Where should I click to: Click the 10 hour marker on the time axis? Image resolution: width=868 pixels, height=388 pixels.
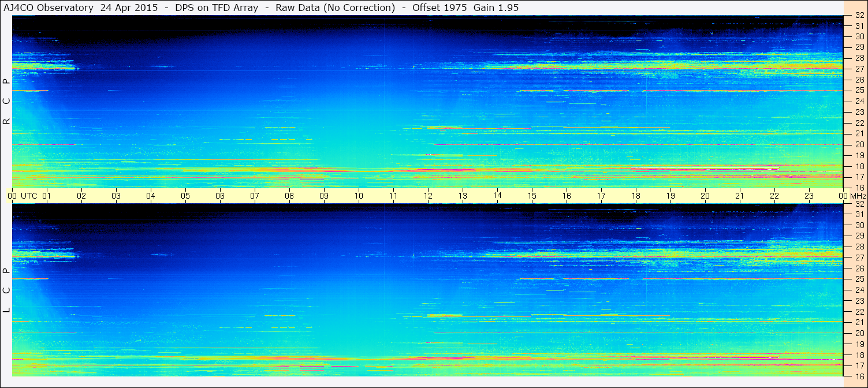click(359, 196)
